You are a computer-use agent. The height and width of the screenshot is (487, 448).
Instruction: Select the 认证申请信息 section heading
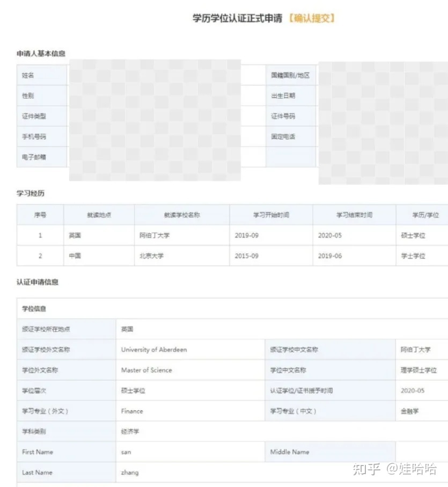(38, 282)
